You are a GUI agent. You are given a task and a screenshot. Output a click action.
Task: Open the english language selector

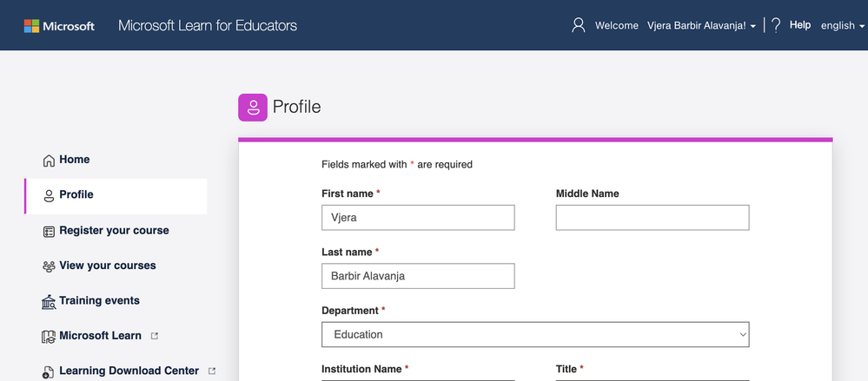coord(842,26)
